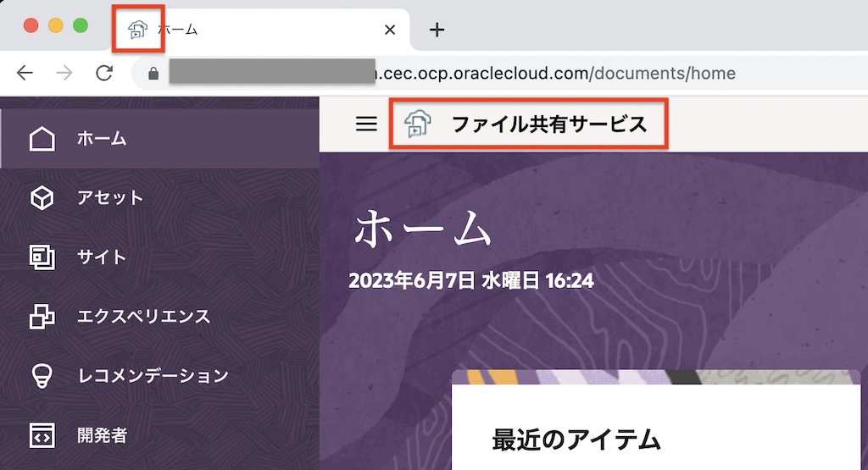Click the date 2023年6月7日 水曜日 16:24
The height and width of the screenshot is (470, 868).
[x=471, y=281]
